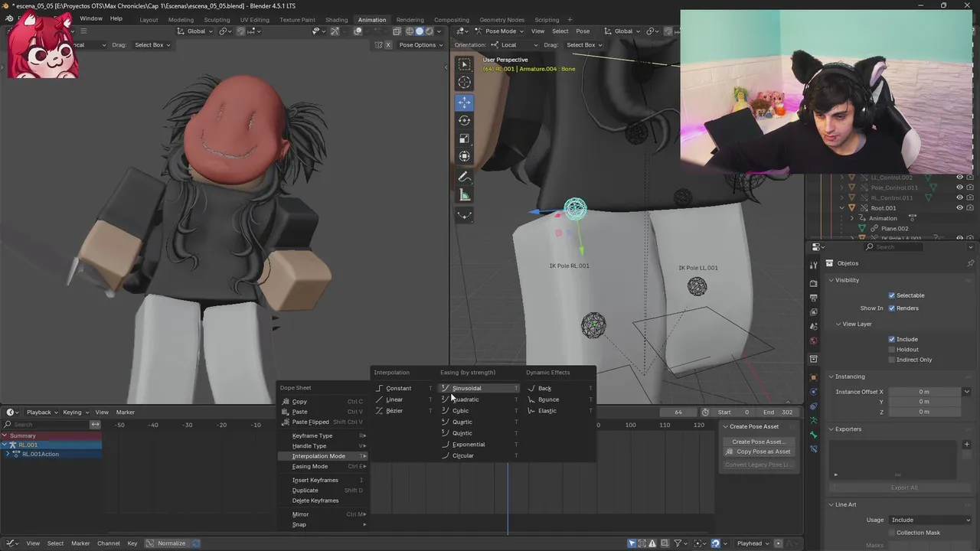Open the Output properties tab
980x551 pixels.
(813, 298)
